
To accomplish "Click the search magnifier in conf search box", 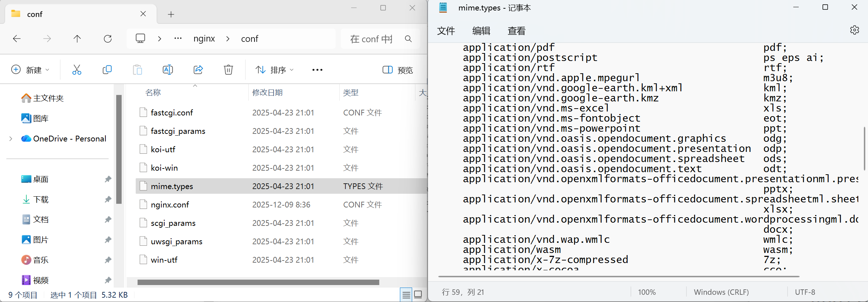I will point(408,39).
